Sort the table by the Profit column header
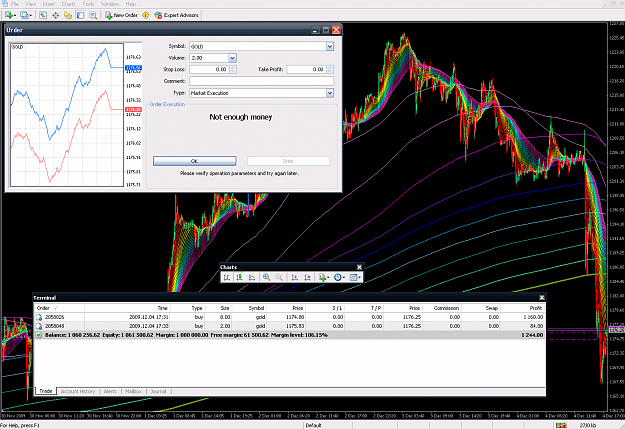Screen dimensions: 625x429 click(522, 308)
